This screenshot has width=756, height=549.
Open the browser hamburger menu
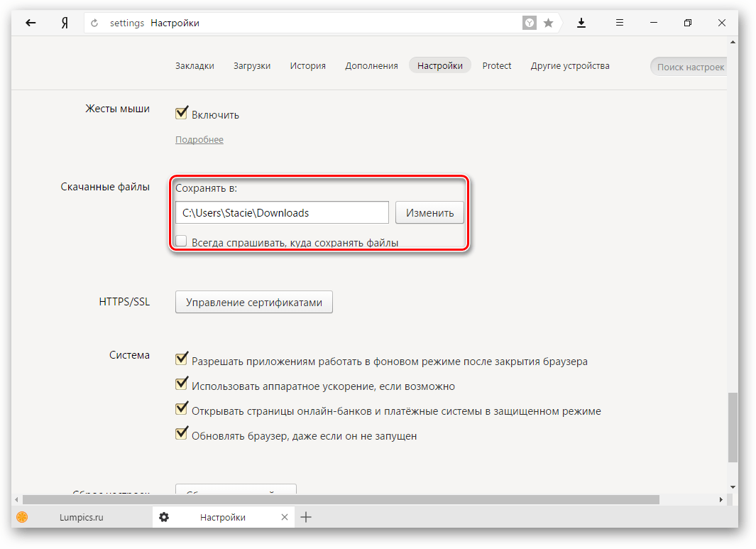619,23
